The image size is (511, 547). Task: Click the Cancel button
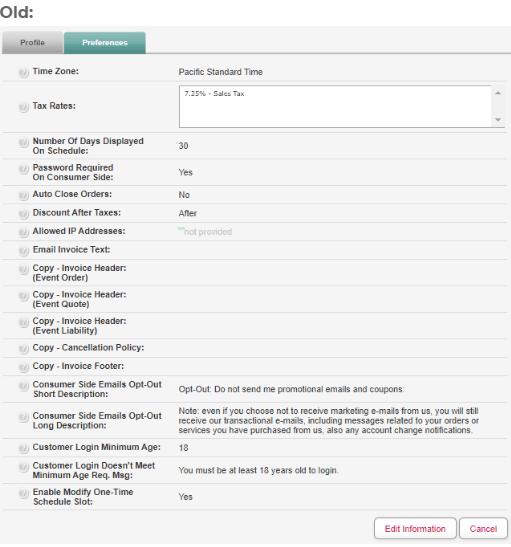[x=483, y=529]
